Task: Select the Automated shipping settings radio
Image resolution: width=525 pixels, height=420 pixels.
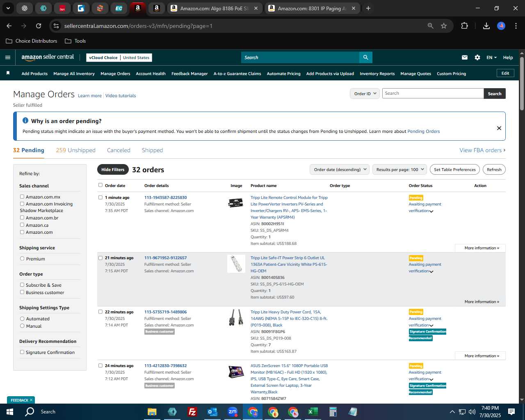Action: [x=22, y=318]
